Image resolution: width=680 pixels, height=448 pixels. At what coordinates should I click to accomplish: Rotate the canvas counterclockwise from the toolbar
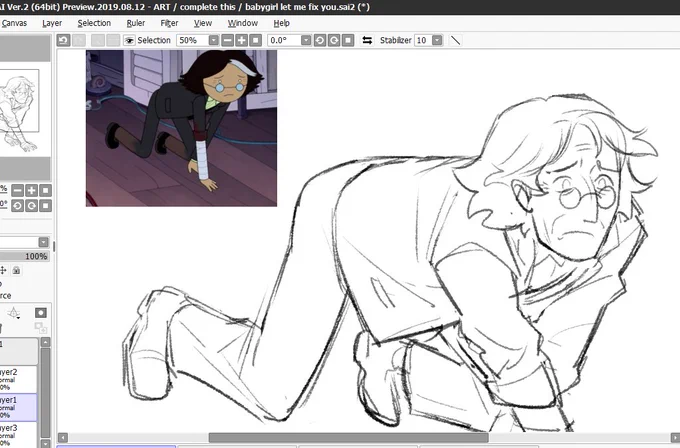pyautogui.click(x=320, y=40)
